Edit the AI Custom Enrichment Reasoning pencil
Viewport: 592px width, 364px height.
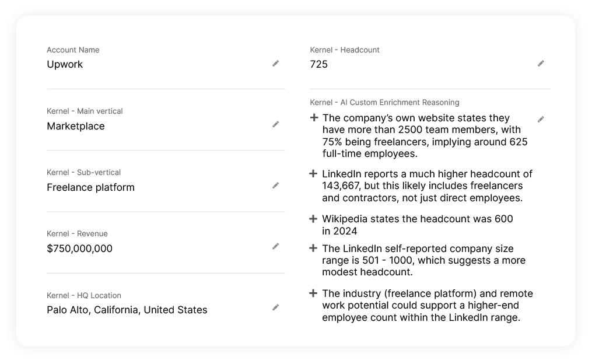(541, 120)
